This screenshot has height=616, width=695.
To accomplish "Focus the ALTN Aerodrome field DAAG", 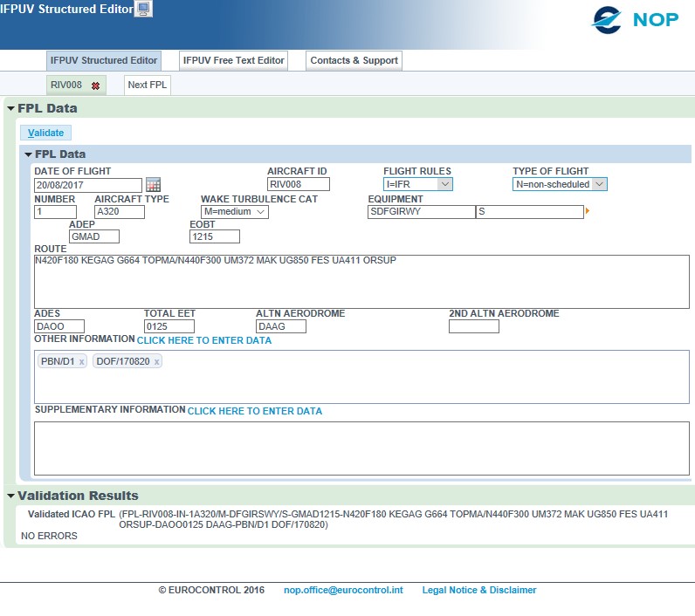I will pyautogui.click(x=281, y=326).
